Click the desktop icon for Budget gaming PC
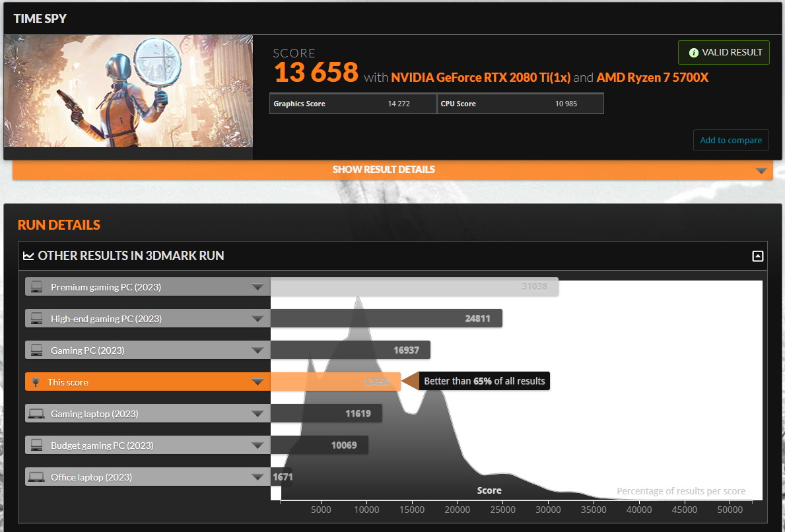This screenshot has height=532, width=785. (x=36, y=445)
